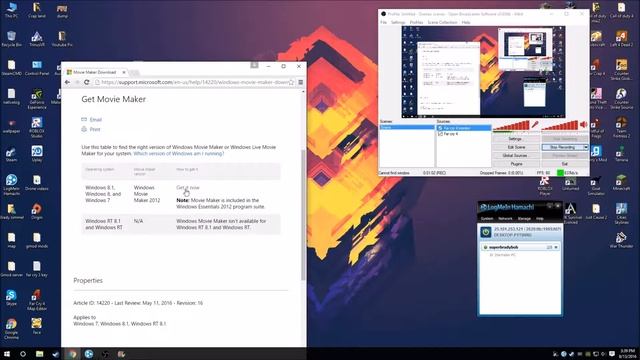Click the Email link on page
This screenshot has height=360, width=640.
[x=96, y=120]
